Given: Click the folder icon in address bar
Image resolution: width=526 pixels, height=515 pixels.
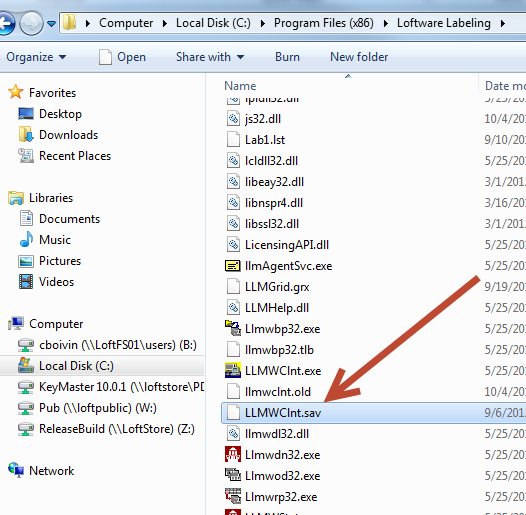Looking at the screenshot, I should (70, 22).
